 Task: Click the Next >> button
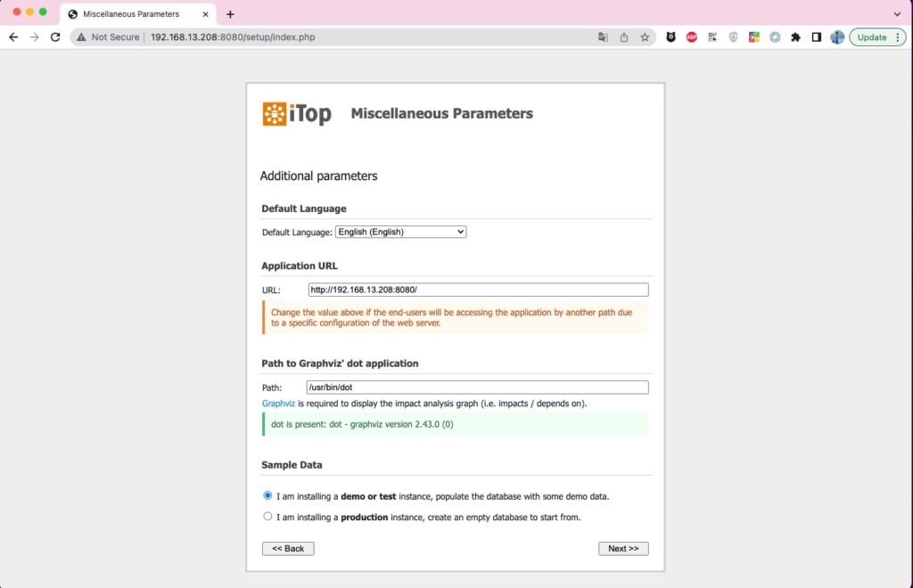[x=623, y=549]
